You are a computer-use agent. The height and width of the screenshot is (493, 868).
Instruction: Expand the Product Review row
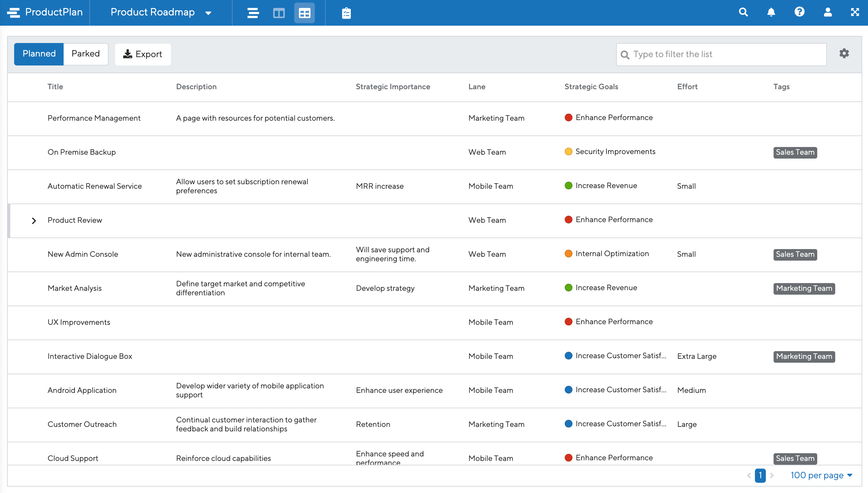tap(34, 221)
